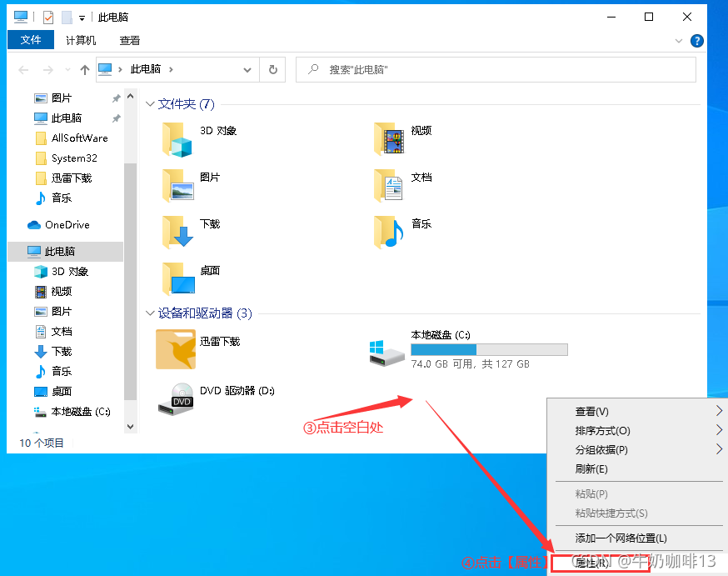Open the 分组依据(P) context submenu
Screen dimensions: 728x576
(x=636, y=449)
